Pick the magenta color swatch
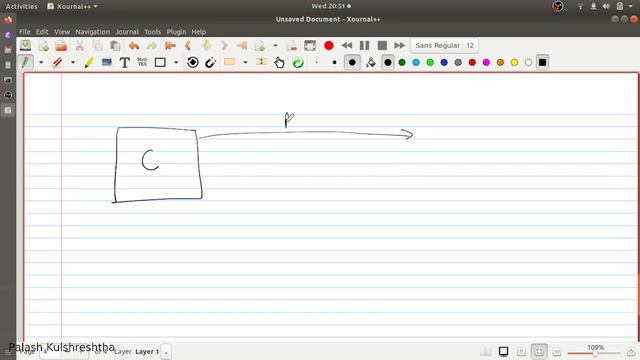This screenshot has width=640, height=360. pyautogui.click(x=487, y=62)
